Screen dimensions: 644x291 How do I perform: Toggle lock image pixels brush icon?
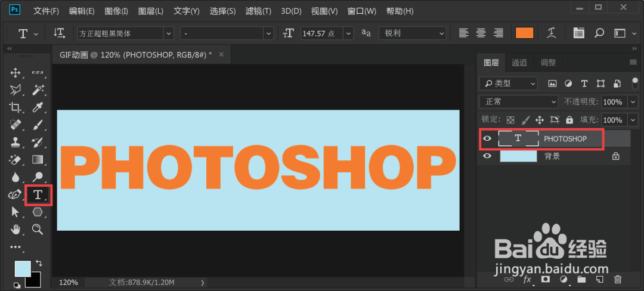click(525, 120)
